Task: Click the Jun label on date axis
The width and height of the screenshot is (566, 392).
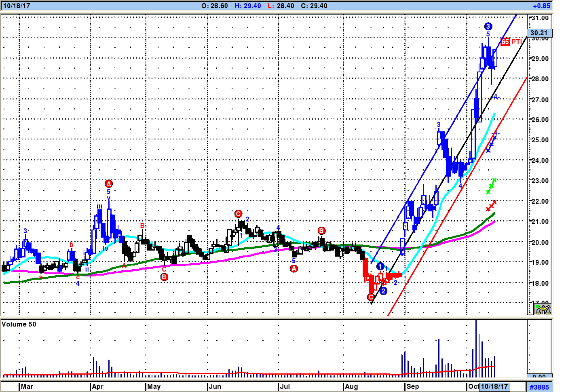Action: tap(215, 386)
